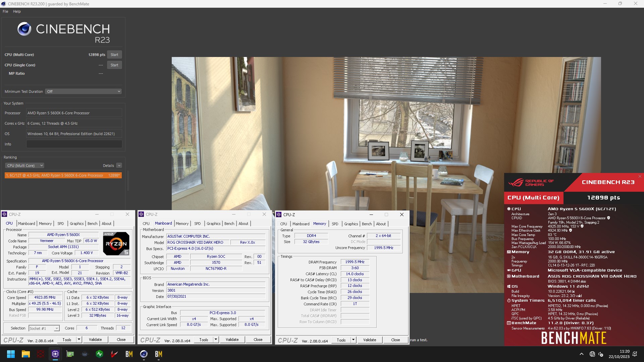The height and width of the screenshot is (362, 644).
Task: Open Tools dropdown arrow in left CPU-Z window
Action: pyautogui.click(x=79, y=340)
